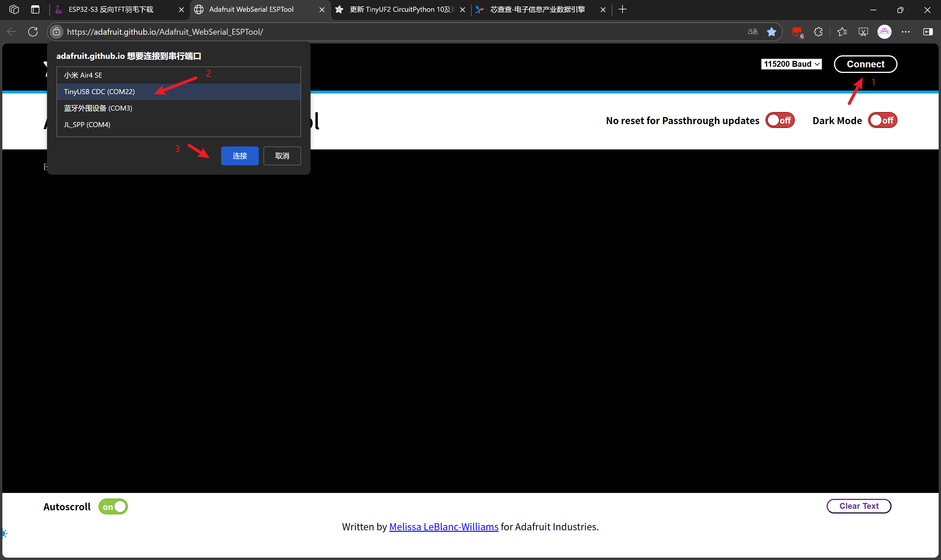The height and width of the screenshot is (560, 941).
Task: Toggle No reset for Passthrough updates
Action: 780,120
